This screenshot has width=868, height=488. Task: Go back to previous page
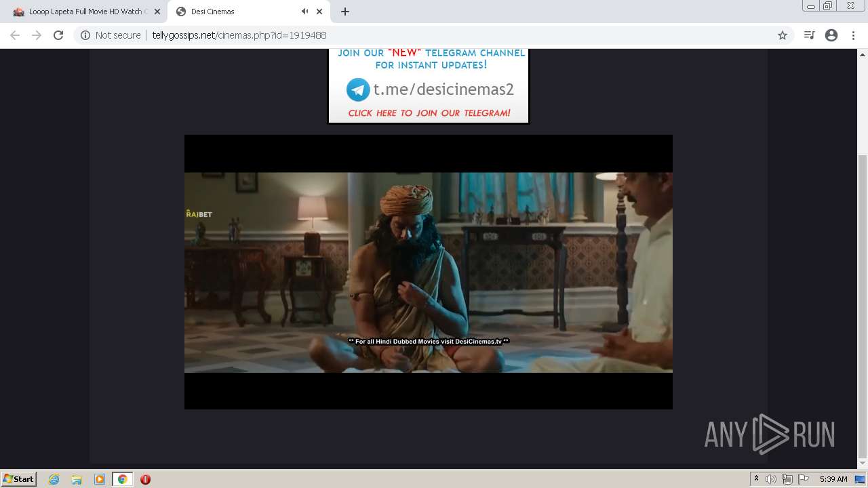click(x=15, y=35)
